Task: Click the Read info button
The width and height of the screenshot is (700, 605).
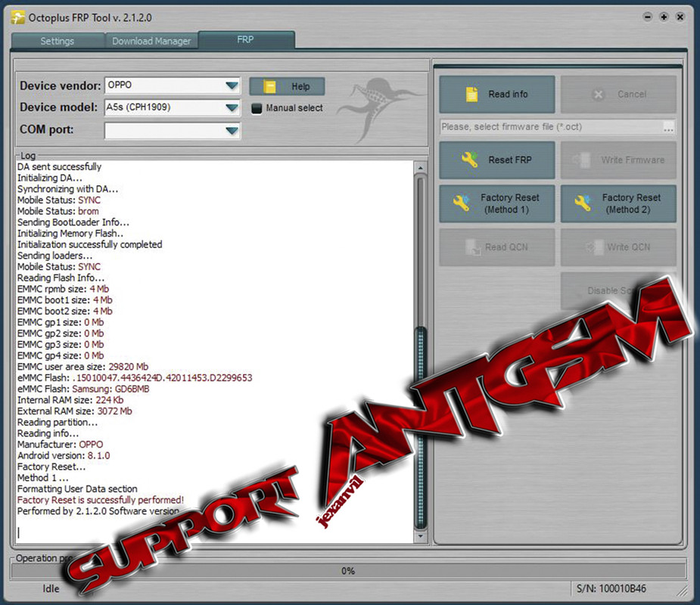Action: pyautogui.click(x=497, y=94)
